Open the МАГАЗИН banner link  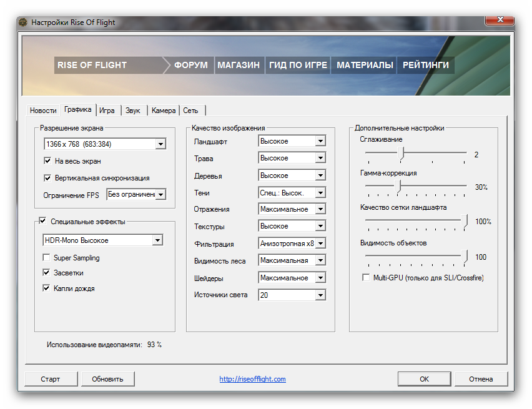tap(239, 65)
